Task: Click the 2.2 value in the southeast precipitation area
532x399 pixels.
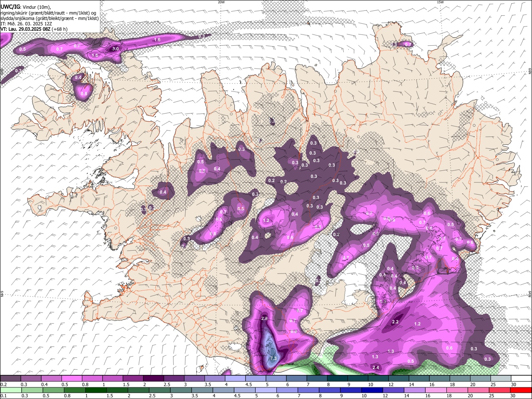Action: 395,322
